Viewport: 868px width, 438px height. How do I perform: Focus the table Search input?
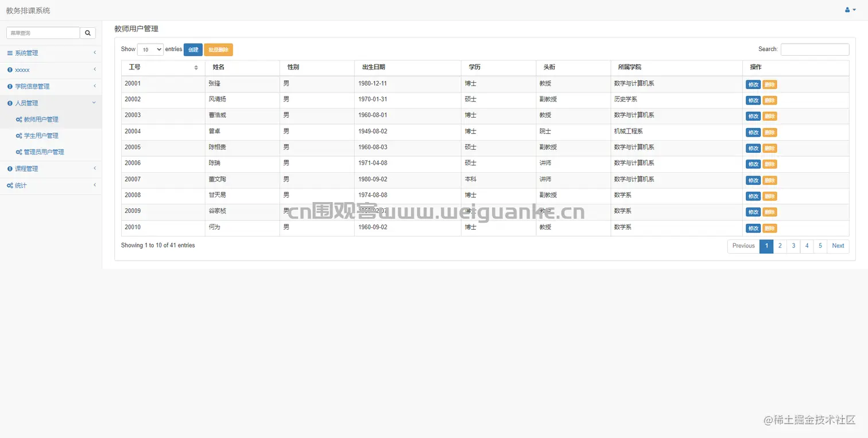[x=815, y=49]
